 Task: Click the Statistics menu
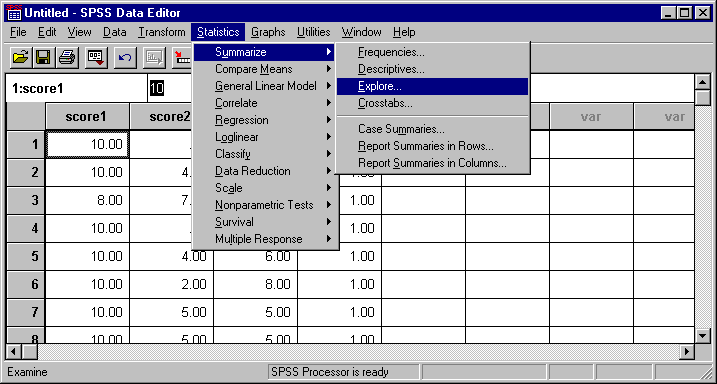tap(218, 32)
